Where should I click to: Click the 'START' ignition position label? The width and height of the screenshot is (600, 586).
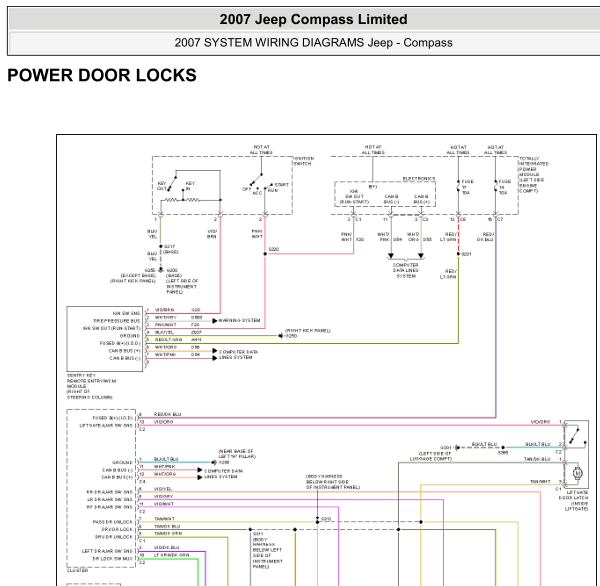click(281, 184)
